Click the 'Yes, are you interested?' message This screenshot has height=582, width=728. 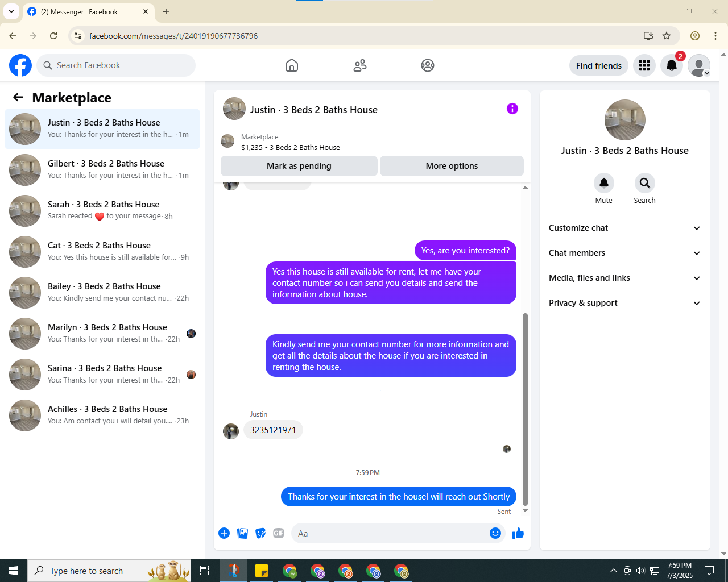coord(465,251)
